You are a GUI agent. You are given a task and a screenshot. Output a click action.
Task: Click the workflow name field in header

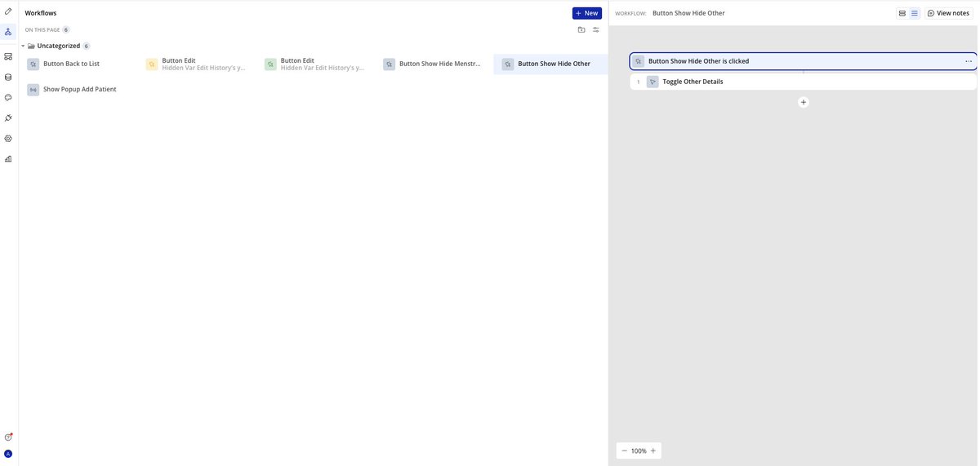coord(688,13)
